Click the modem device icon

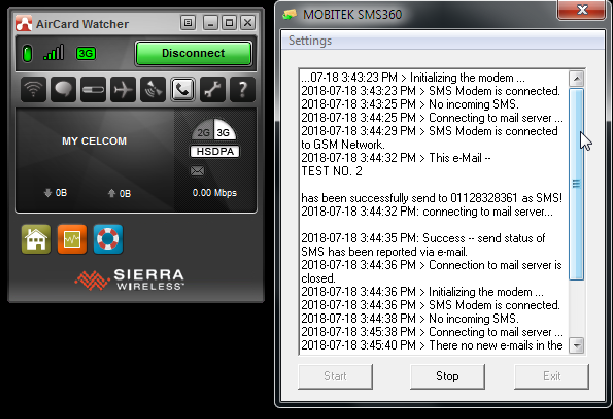(93, 90)
